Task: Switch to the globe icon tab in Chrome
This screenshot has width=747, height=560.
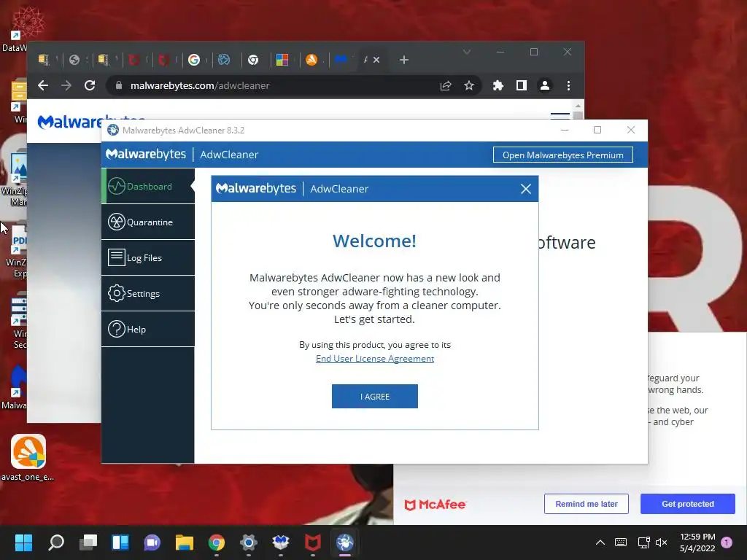Action: [x=74, y=60]
